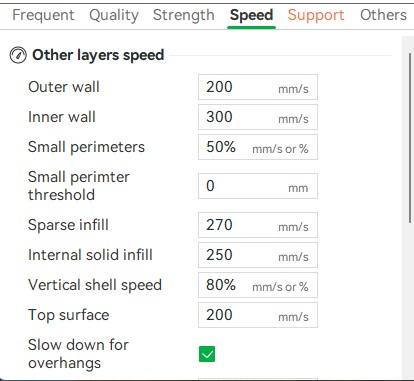Screen dimensions: 414x381
Task: Select the Strength tab
Action: point(184,15)
